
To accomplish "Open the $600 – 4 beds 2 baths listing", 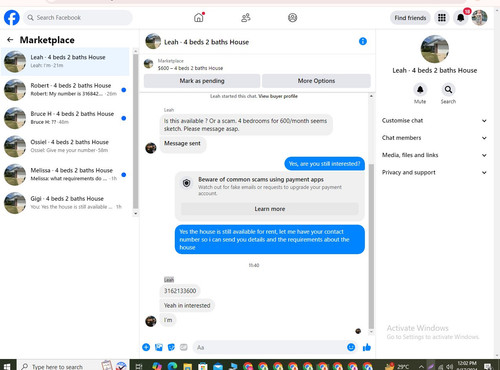I will click(x=190, y=68).
